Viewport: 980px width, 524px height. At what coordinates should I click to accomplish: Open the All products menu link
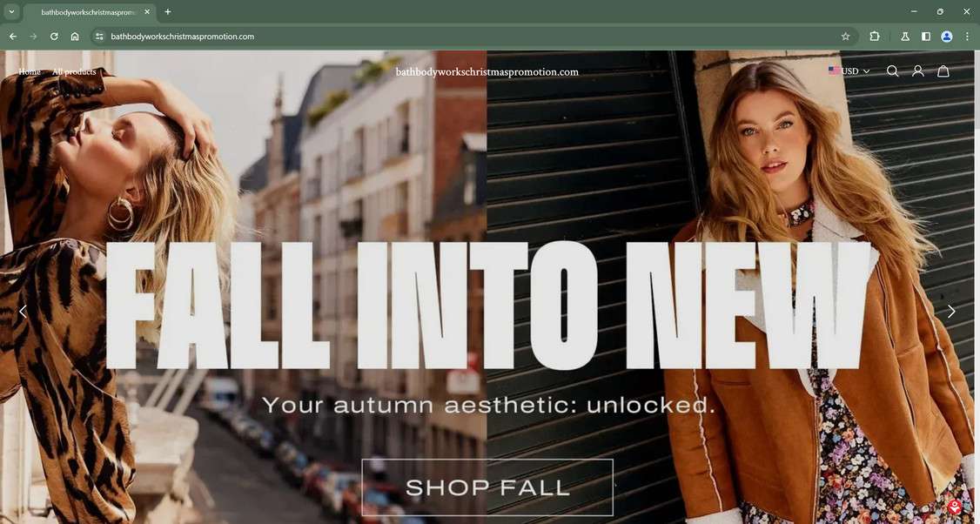[74, 72]
